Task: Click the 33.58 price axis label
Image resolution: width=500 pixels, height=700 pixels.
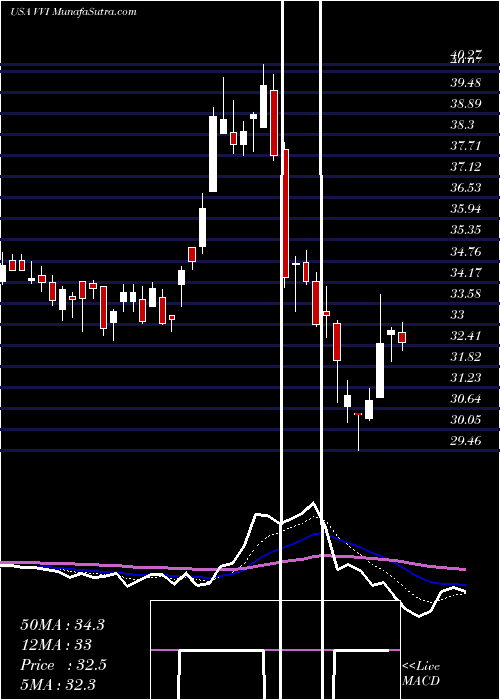Action: (x=466, y=293)
